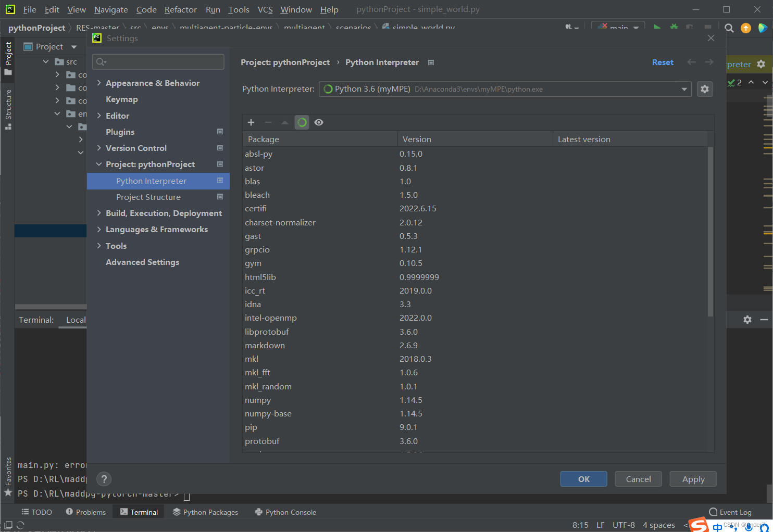The height and width of the screenshot is (532, 773).
Task: Click OK button in Settings
Action: point(584,479)
